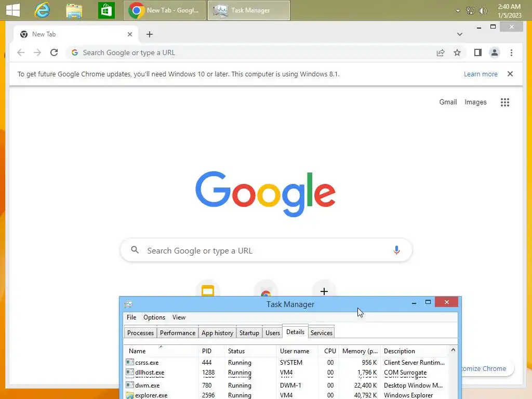Sort by the PID column header

(212, 351)
